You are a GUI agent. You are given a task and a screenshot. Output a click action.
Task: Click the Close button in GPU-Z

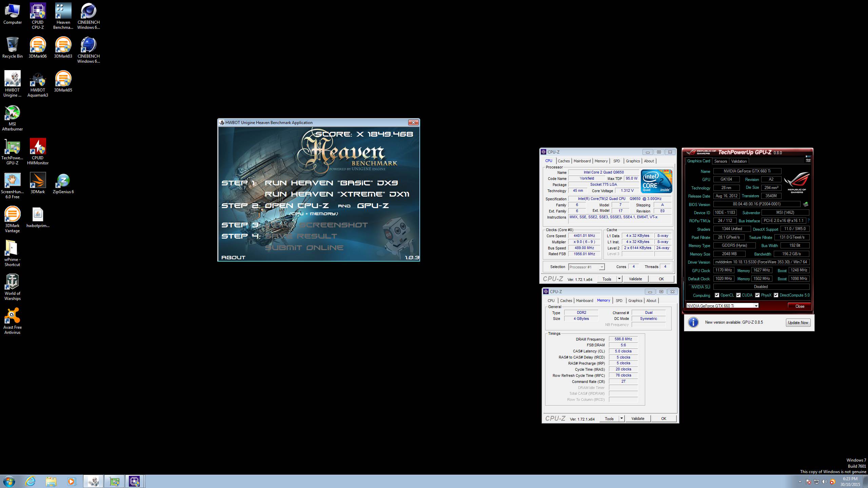(x=800, y=306)
